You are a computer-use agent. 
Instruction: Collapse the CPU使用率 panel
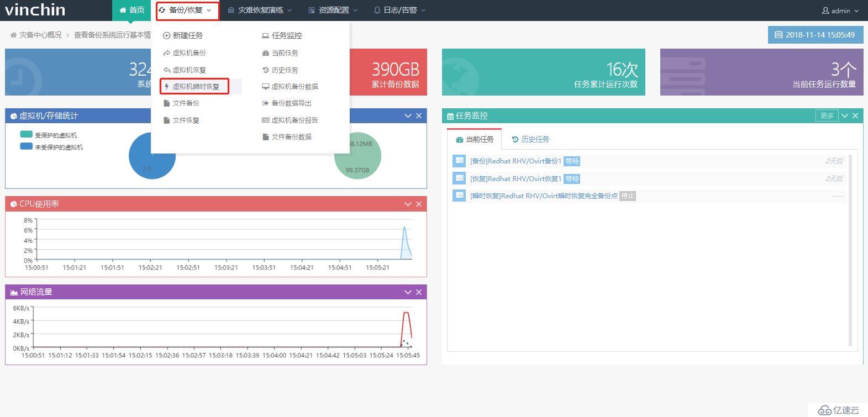click(x=408, y=204)
